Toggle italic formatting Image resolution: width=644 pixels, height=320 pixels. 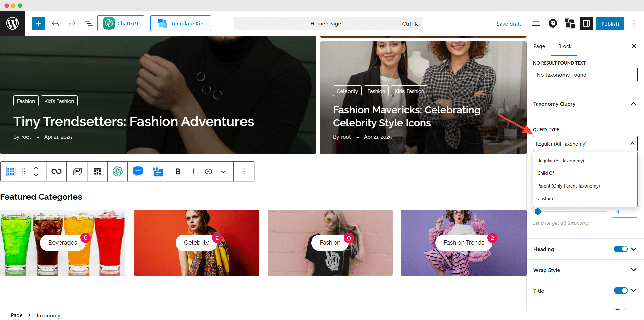pos(193,171)
